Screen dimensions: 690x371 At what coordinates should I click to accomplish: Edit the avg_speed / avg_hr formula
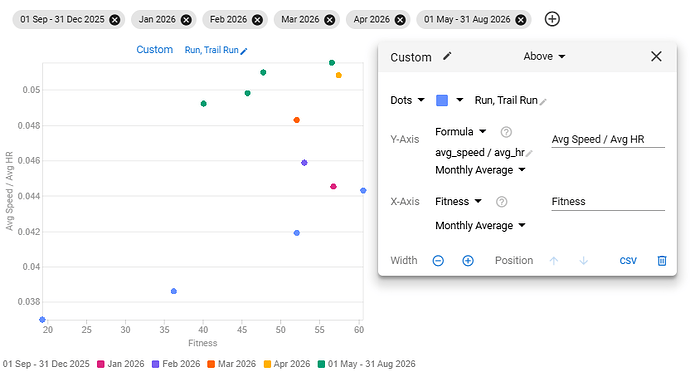click(x=484, y=153)
